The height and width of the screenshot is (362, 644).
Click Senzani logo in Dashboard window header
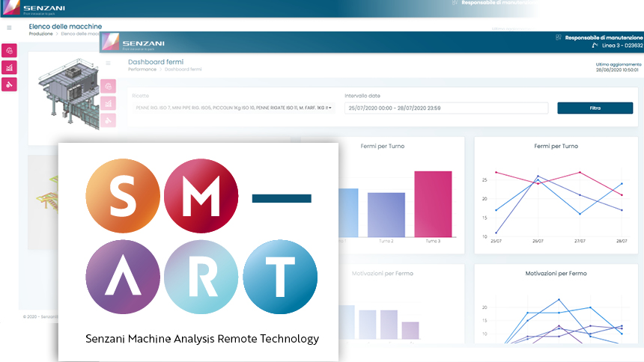(x=133, y=43)
